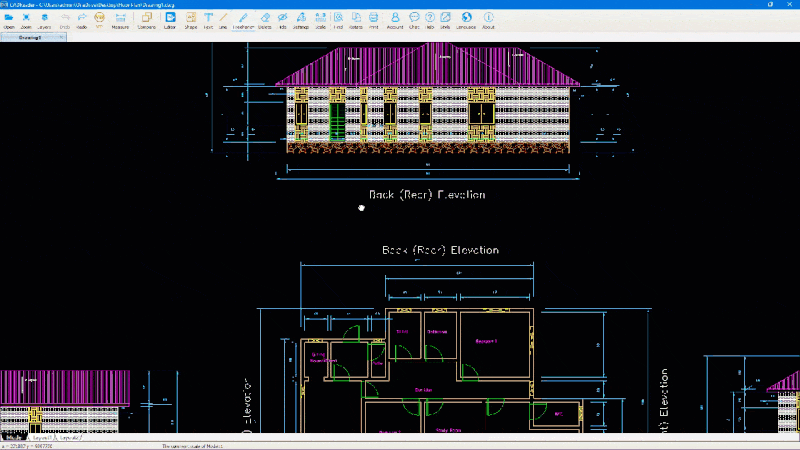Click the Redo arrow

pos(82,19)
